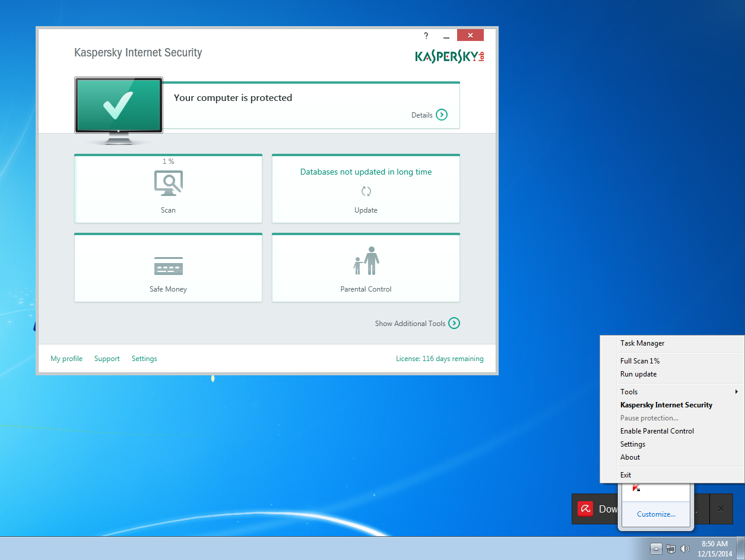Click the Update tile label
This screenshot has height=560, width=745.
coord(366,210)
